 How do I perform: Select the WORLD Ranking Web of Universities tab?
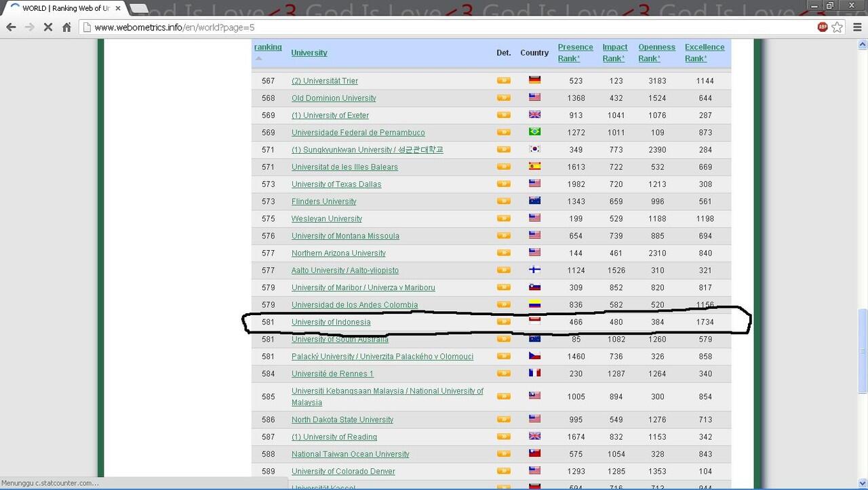tap(64, 8)
